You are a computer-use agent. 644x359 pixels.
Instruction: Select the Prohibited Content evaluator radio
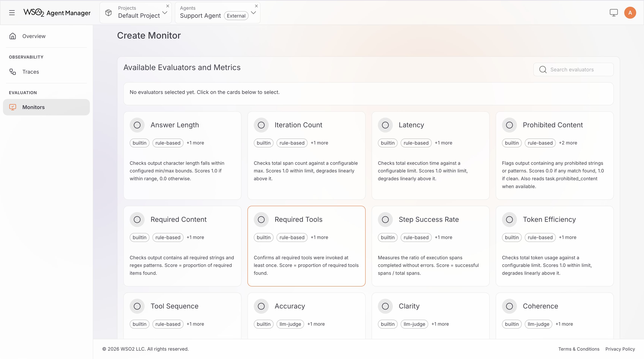point(509,125)
